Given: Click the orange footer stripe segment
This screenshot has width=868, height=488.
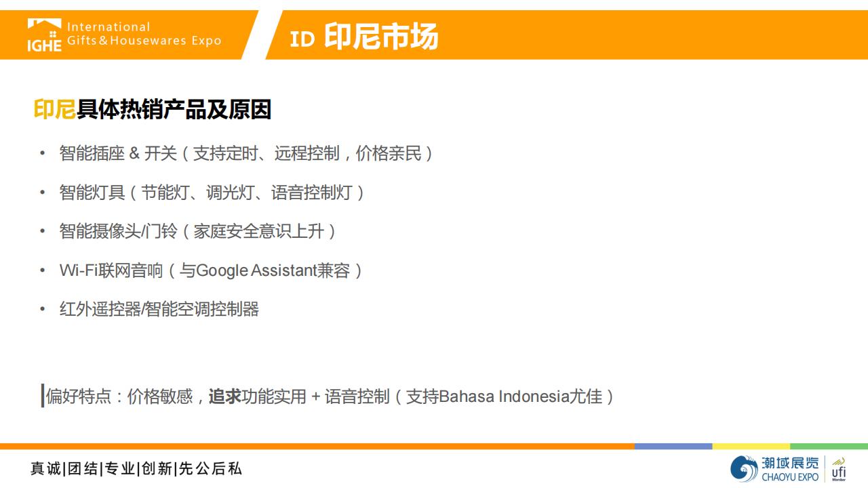Looking at the screenshot, I should click(317, 446).
